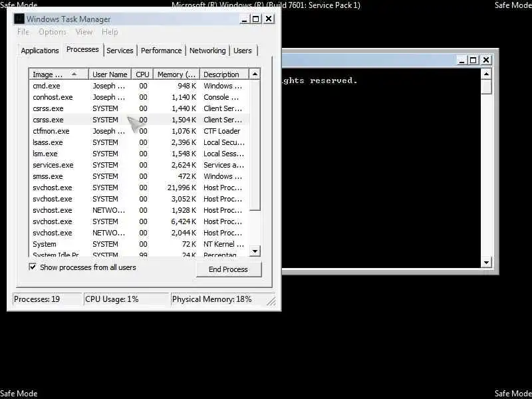Image resolution: width=532 pixels, height=399 pixels.
Task: Select svchost.exe using 1,928 K memory
Action: 139,210
